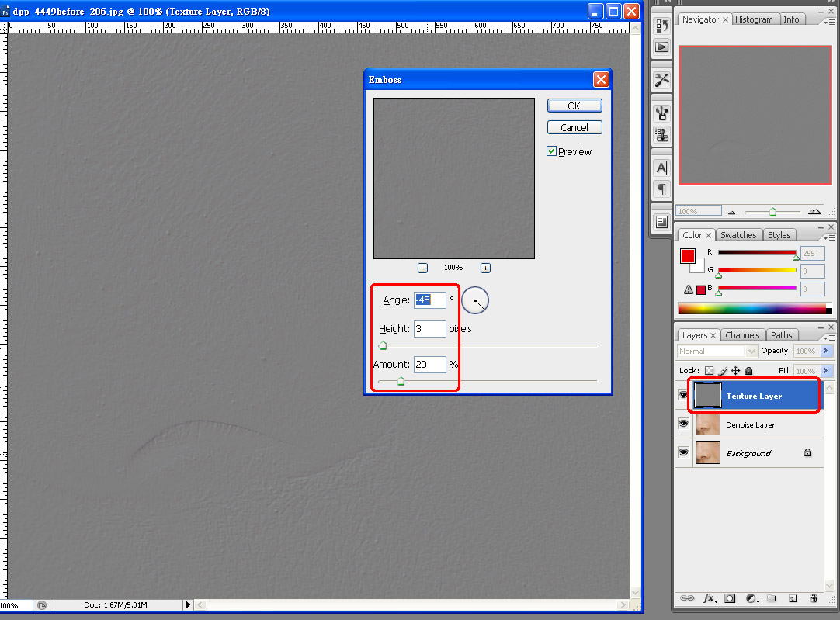Open the layer blend mode dropdown
840x620 pixels.
coord(716,352)
